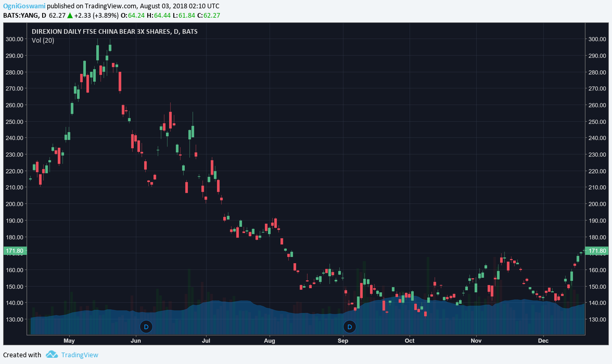612x364 pixels.
Task: Click the TradingView cloud logo icon
Action: point(52,354)
